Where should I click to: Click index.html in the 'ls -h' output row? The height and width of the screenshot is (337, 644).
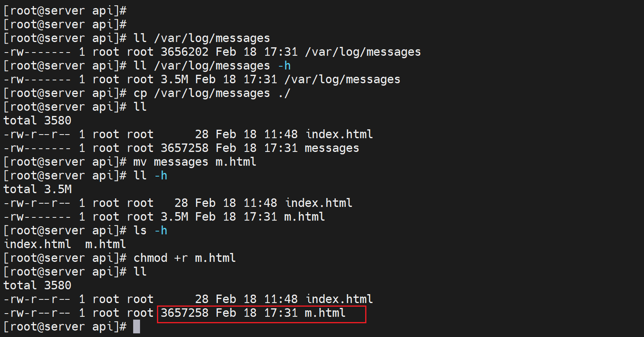coord(38,244)
